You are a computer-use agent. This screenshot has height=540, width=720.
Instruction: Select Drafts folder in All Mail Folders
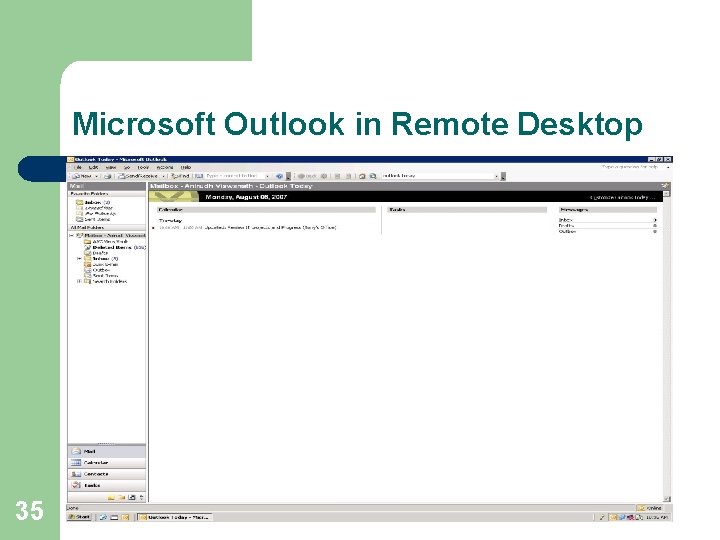96,253
